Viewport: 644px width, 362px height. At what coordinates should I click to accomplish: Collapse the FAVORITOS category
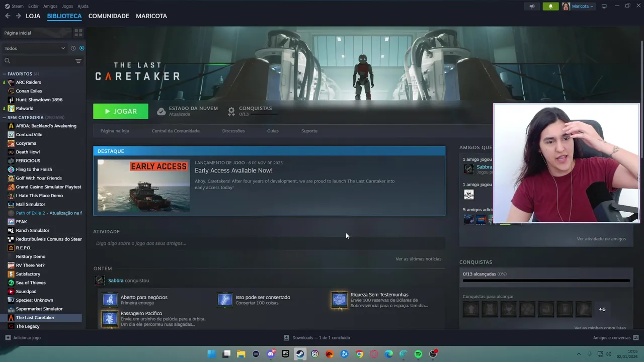pos(5,74)
